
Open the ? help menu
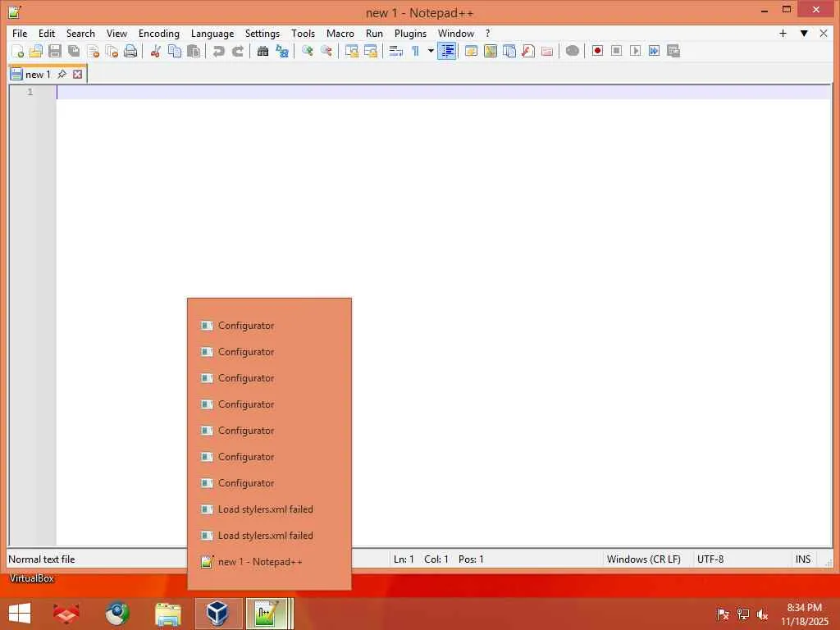pyautogui.click(x=487, y=33)
